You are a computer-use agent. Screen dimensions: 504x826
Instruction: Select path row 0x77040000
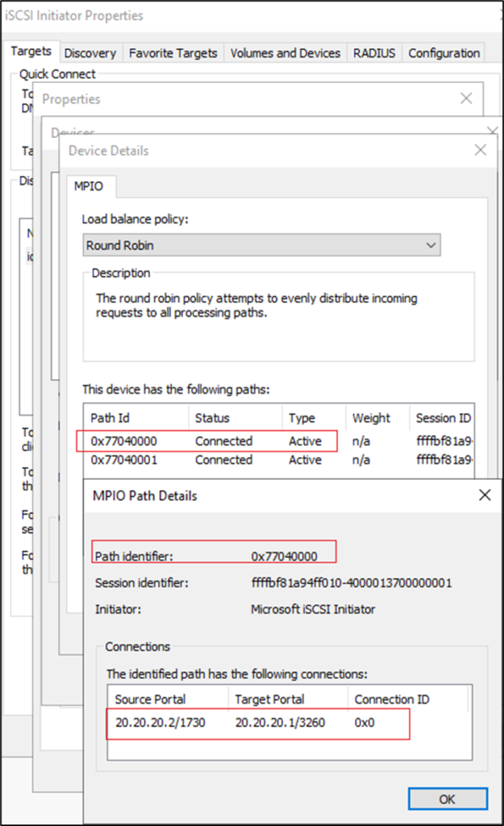pyautogui.click(x=126, y=441)
